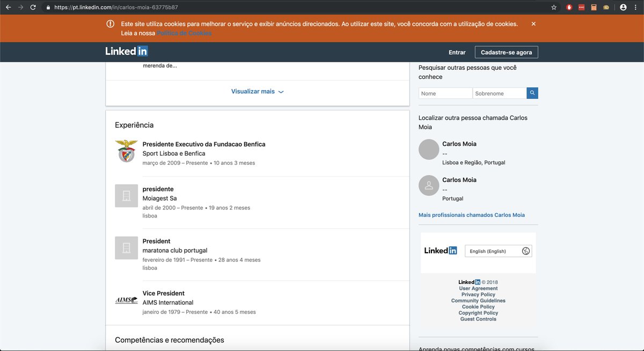The height and width of the screenshot is (351, 644).
Task: Dismiss the cookie banner with the X
Action: (x=533, y=24)
